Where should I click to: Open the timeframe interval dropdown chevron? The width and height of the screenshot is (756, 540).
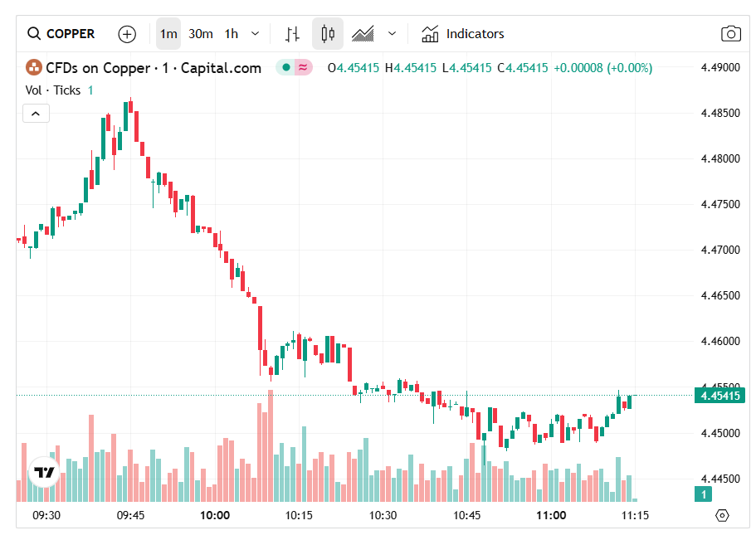(254, 34)
